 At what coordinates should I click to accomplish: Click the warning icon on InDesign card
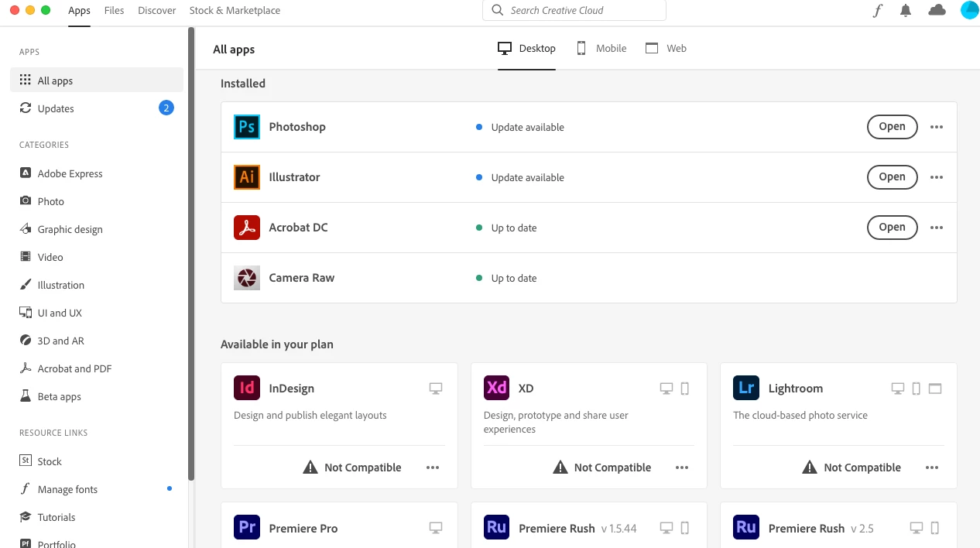[x=310, y=467]
